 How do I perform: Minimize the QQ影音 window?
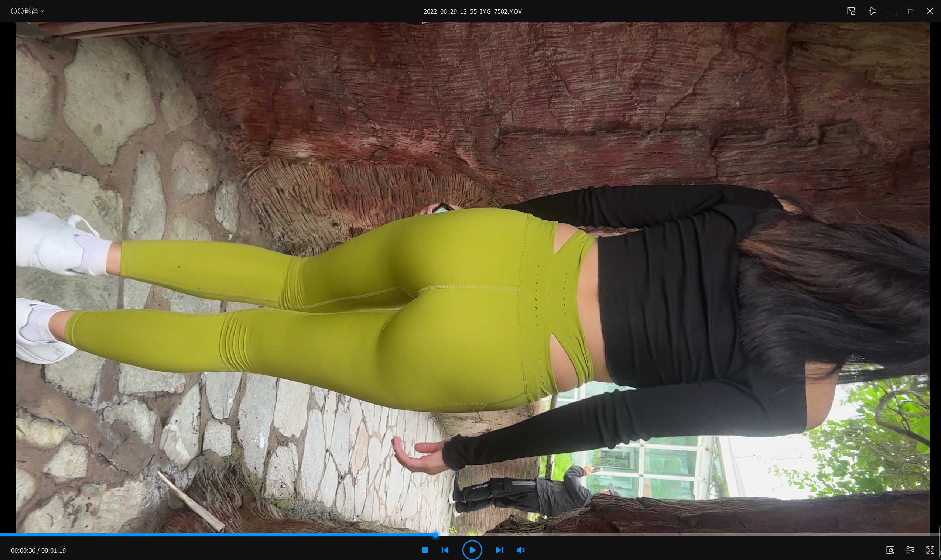click(x=892, y=11)
